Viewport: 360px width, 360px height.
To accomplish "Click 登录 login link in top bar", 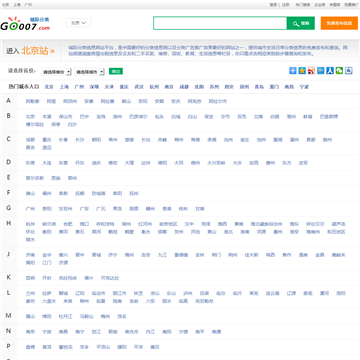I will (x=273, y=5).
